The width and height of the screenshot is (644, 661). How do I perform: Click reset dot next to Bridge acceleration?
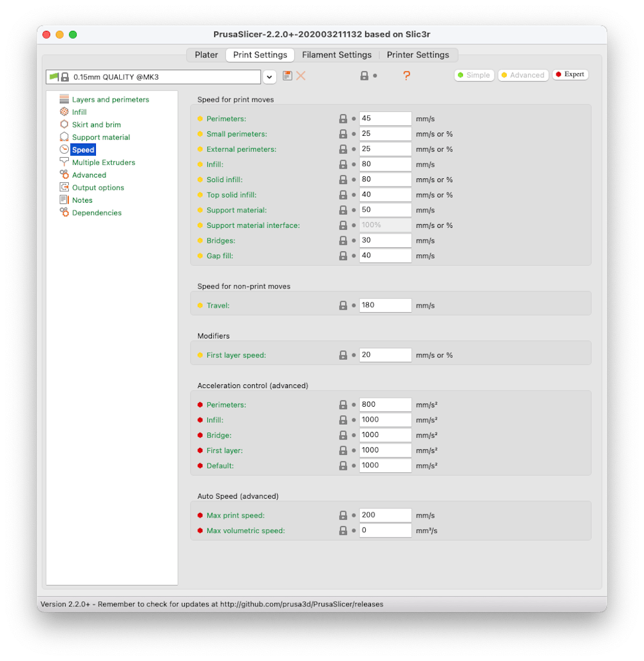click(x=354, y=436)
